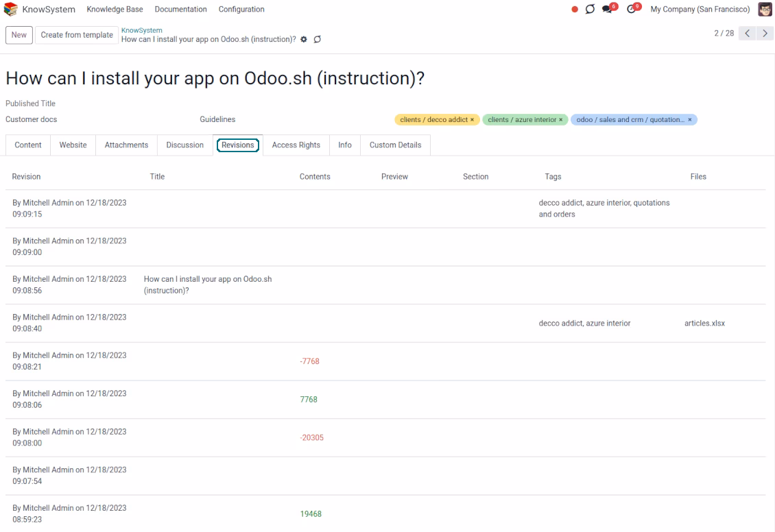The image size is (775, 532).
Task: Click the red recording dot indicator
Action: tap(574, 10)
